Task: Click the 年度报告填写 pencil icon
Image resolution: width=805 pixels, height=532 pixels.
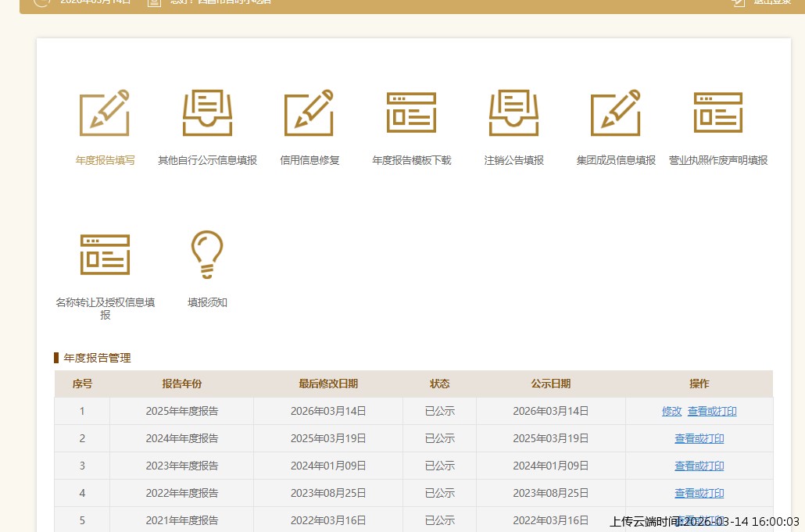Action: tap(105, 113)
